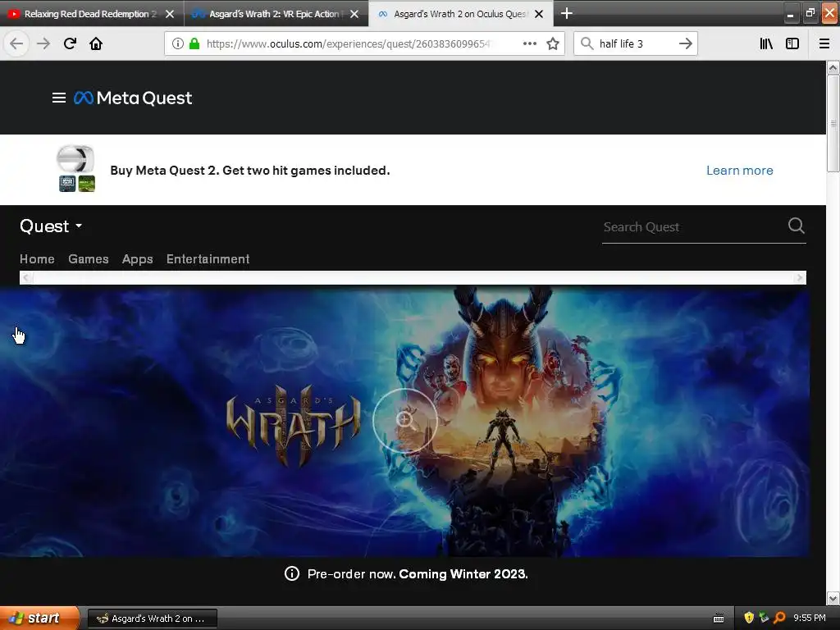Follow the Learn more link

pyautogui.click(x=739, y=171)
